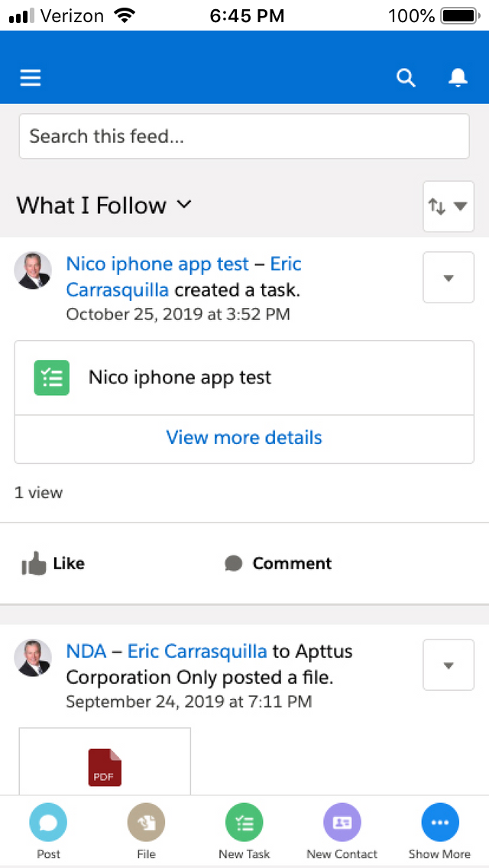The image size is (489, 868).
Task: Open View more details link
Action: pos(244,437)
